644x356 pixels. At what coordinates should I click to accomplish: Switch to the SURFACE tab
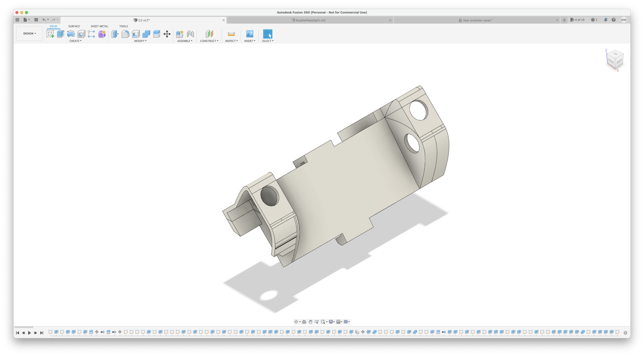click(74, 26)
